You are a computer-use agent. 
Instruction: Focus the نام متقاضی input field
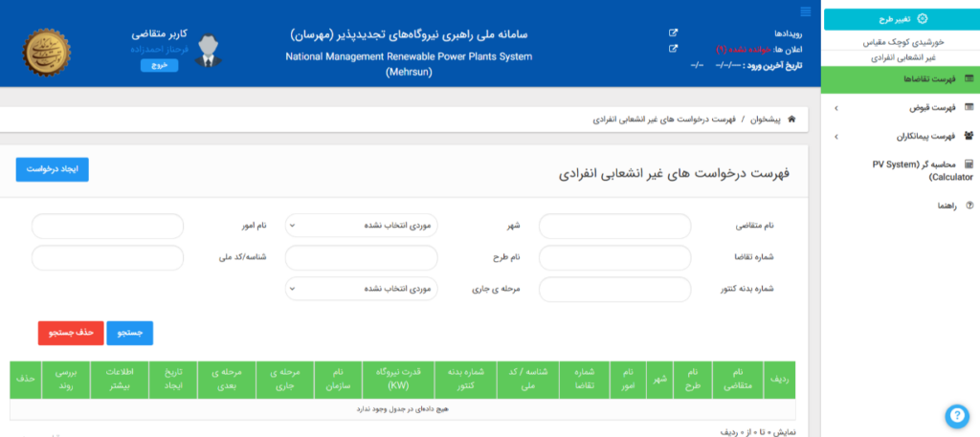615,226
